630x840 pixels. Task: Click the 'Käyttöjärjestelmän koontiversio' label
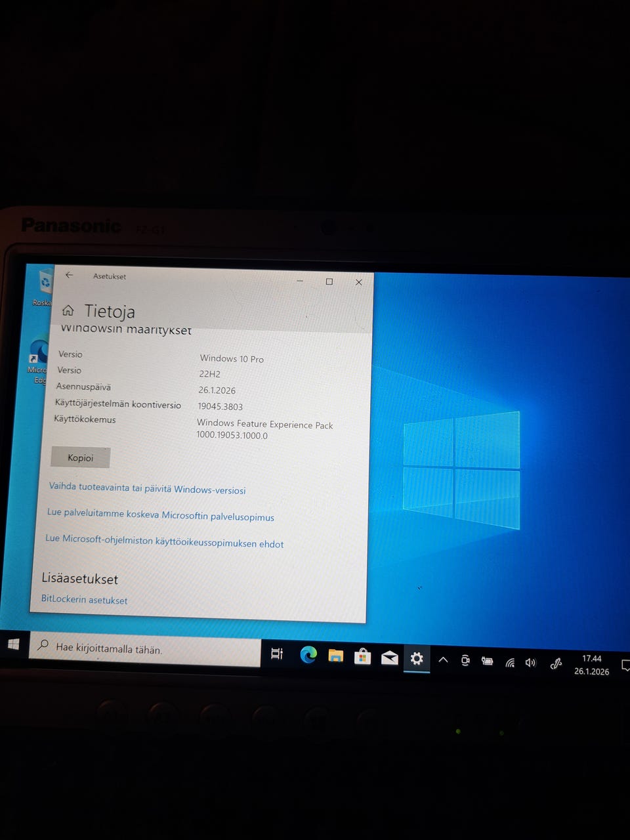(117, 404)
